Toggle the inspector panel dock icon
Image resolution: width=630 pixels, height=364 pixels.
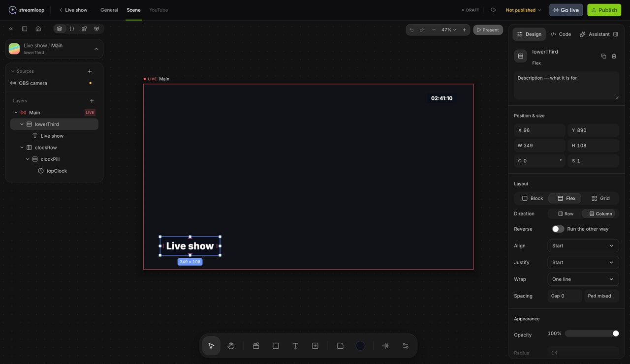(x=615, y=34)
